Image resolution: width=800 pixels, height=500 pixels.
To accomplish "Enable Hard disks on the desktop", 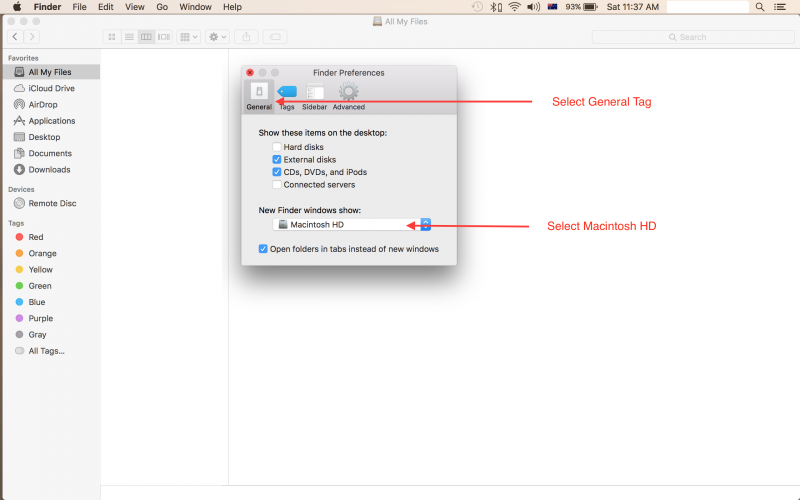I will click(277, 147).
